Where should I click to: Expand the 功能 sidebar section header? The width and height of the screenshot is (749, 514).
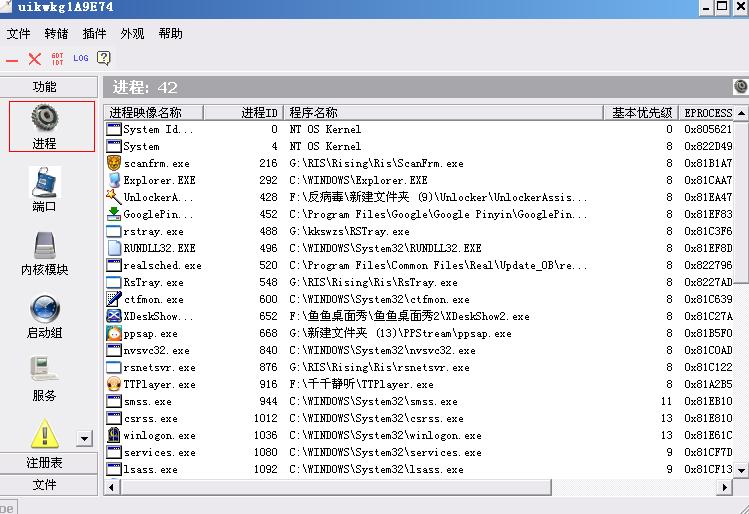click(x=48, y=86)
